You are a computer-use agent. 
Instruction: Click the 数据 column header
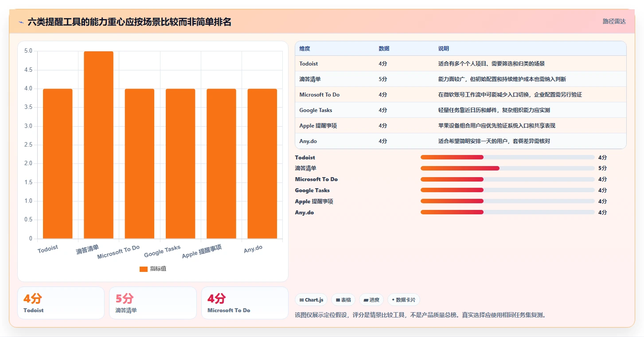click(x=384, y=49)
